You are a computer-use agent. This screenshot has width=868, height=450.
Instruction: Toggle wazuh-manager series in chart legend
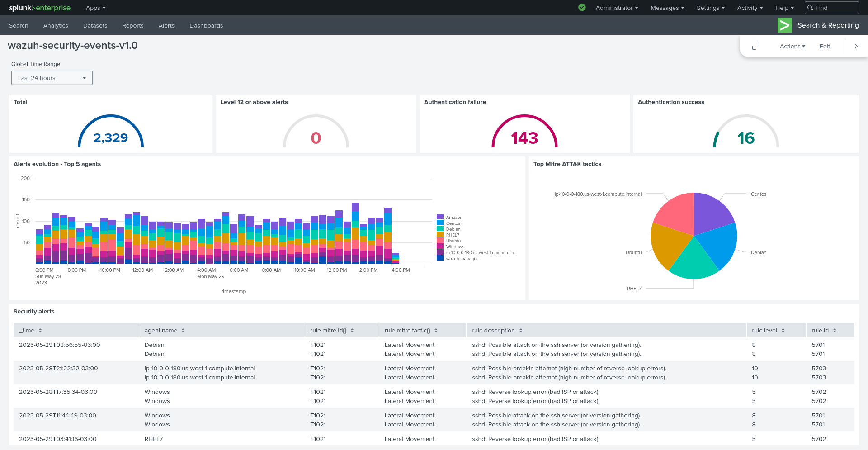click(462, 259)
